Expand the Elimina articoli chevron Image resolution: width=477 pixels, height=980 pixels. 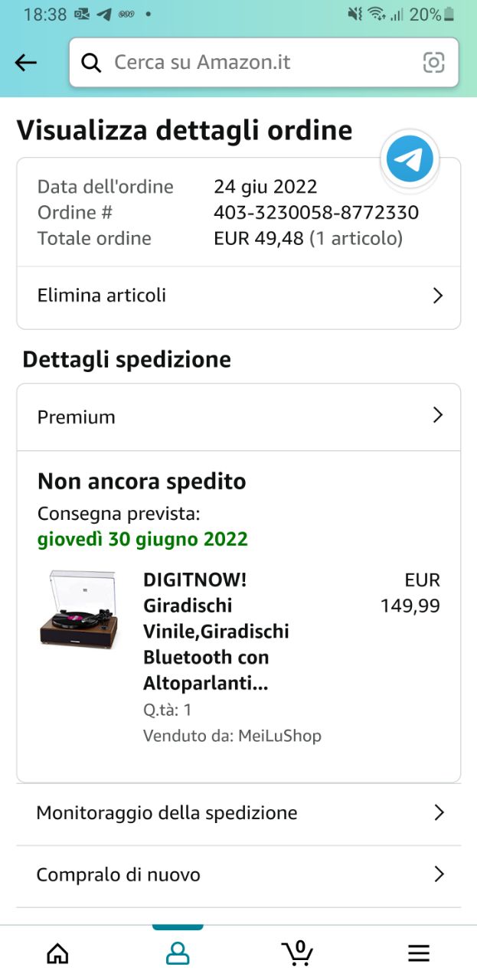point(438,296)
